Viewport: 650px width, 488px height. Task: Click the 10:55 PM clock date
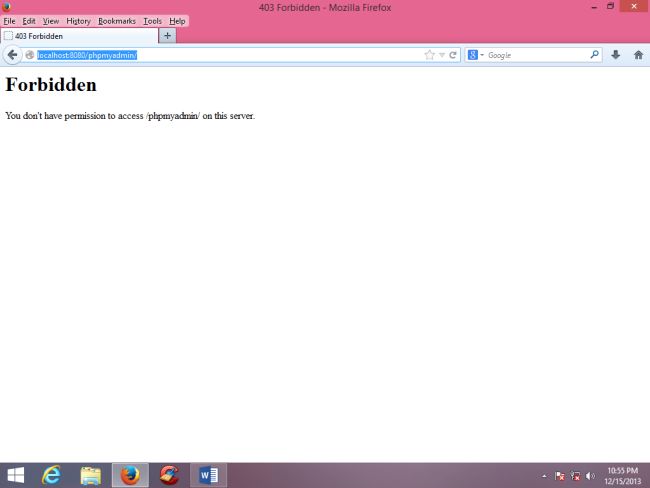(x=623, y=476)
